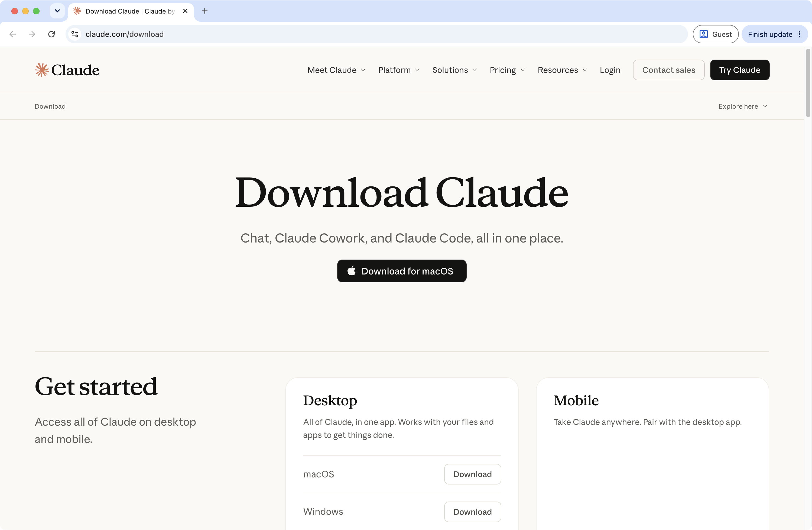Image resolution: width=812 pixels, height=530 pixels.
Task: Select the Download Claude browser tab
Action: pos(131,11)
